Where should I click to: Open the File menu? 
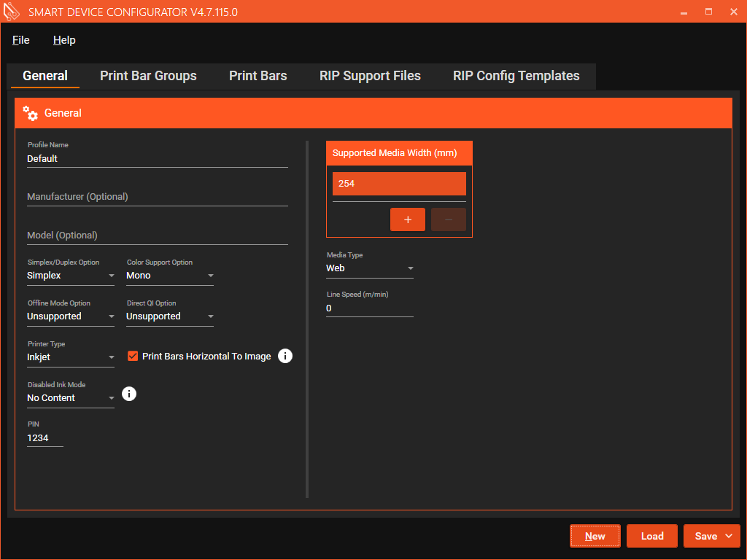(x=21, y=40)
